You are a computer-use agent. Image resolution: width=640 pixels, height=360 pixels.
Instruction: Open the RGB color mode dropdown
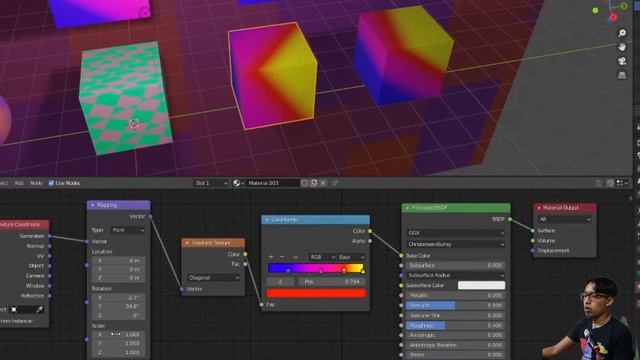point(322,257)
